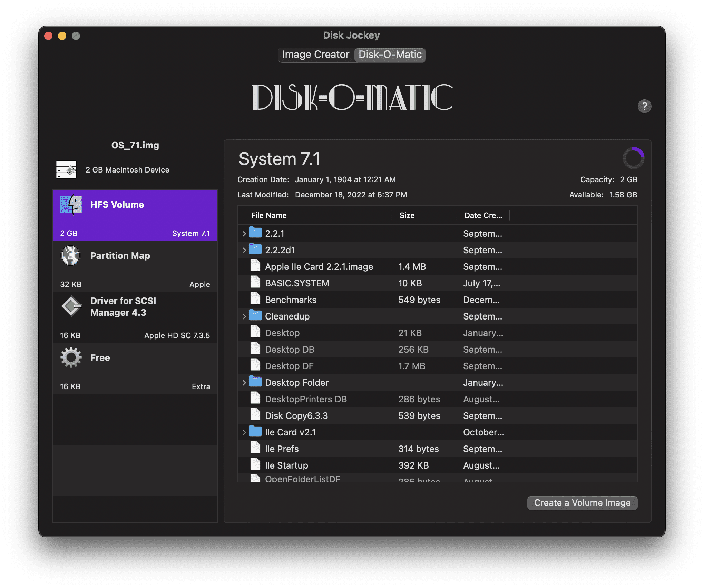Click the 2.2.2d1 folder icon
The height and width of the screenshot is (588, 704).
[255, 249]
